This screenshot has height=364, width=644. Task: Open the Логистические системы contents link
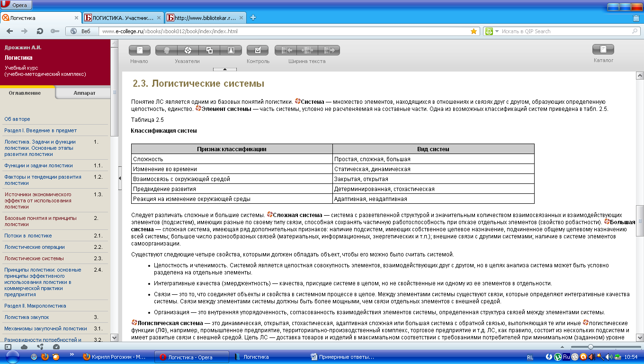click(x=34, y=258)
